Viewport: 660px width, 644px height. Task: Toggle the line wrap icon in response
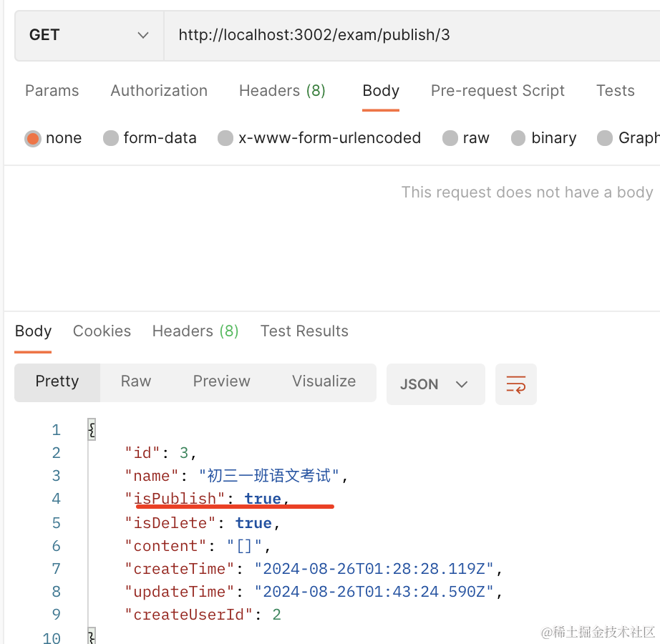pyautogui.click(x=515, y=384)
